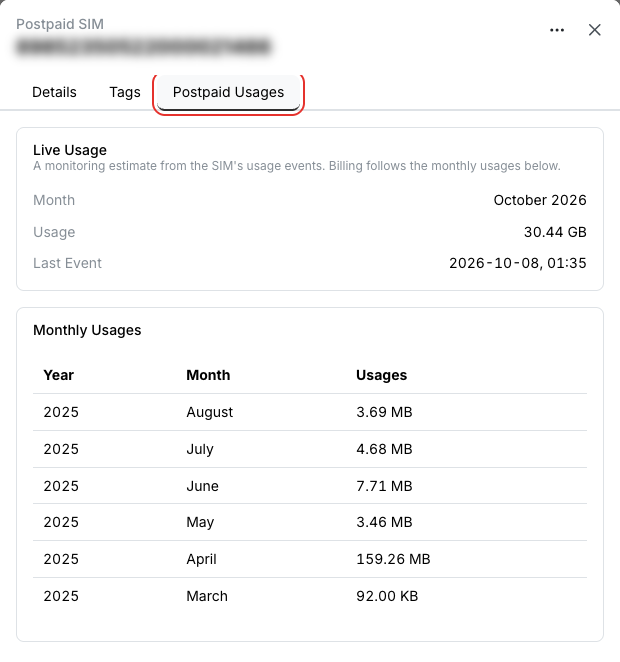The width and height of the screenshot is (620, 662).
Task: Click the Usage label in Live Usage
Action: coord(54,232)
